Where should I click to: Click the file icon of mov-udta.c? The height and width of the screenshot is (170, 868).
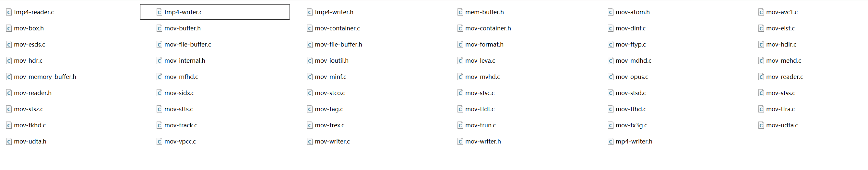click(761, 125)
